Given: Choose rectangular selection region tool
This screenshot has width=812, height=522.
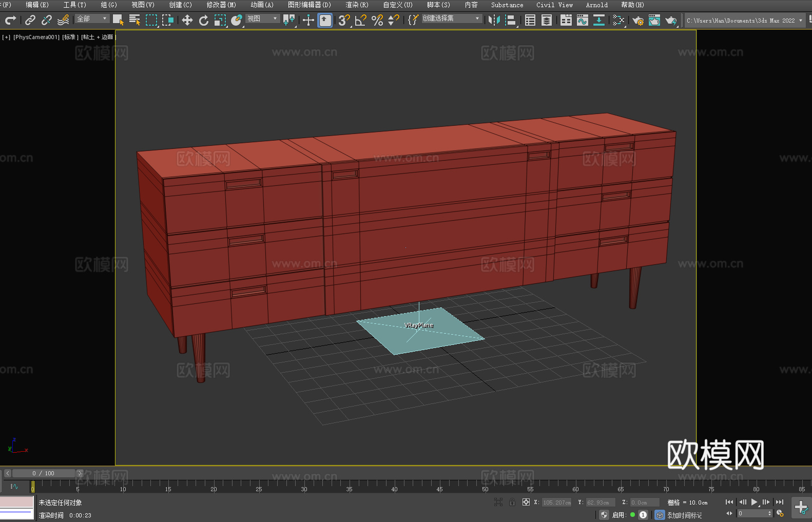Looking at the screenshot, I should [151, 20].
